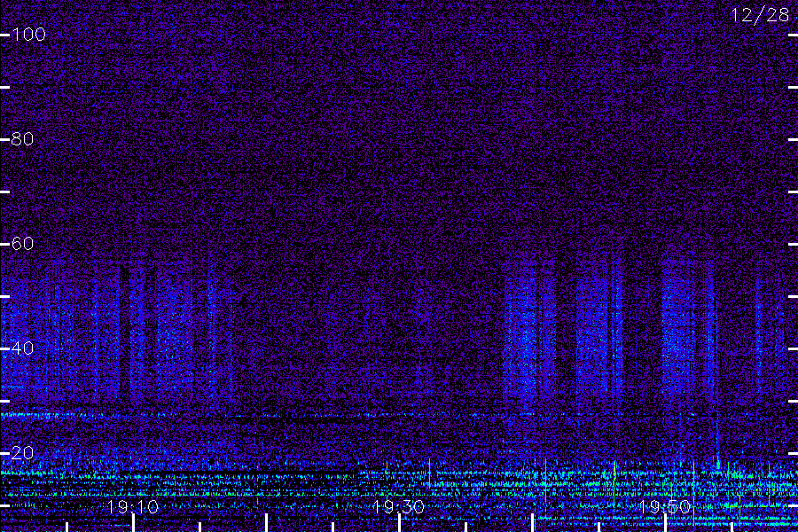
Task: Click the tick mark below 19:50
Action: pyautogui.click(x=665, y=523)
